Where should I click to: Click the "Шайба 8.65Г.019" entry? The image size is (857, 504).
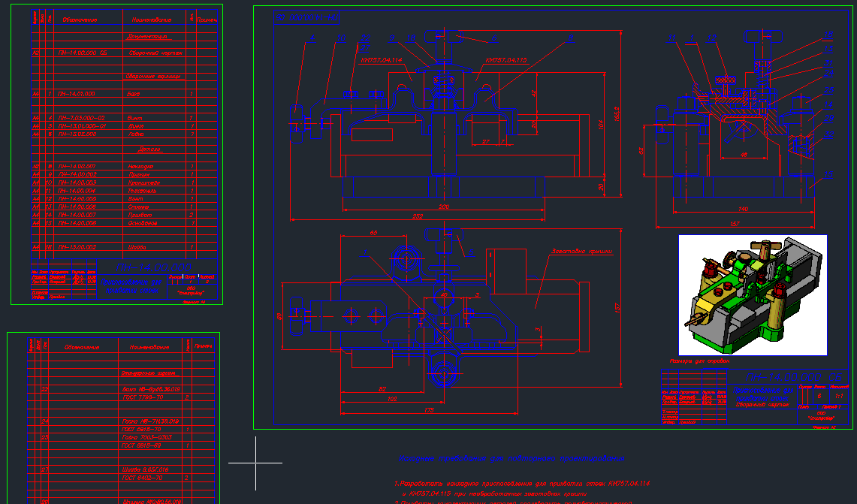tap(146, 469)
